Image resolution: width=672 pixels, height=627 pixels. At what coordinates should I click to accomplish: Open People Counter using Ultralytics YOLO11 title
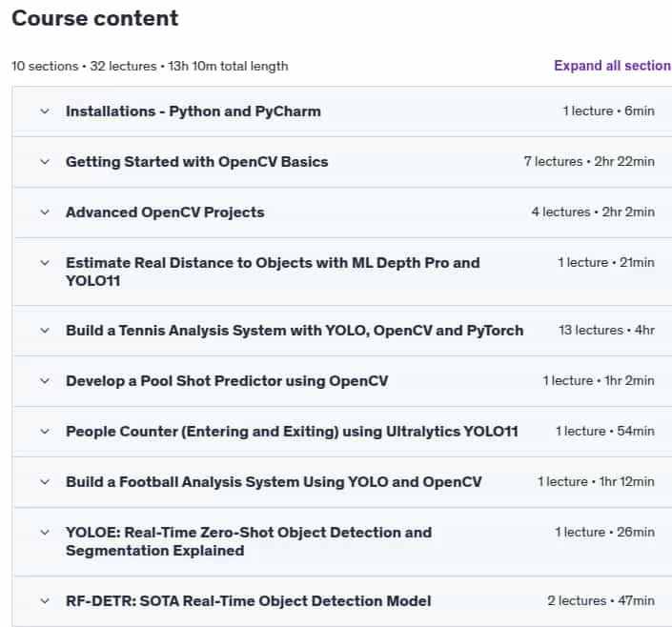(x=292, y=431)
